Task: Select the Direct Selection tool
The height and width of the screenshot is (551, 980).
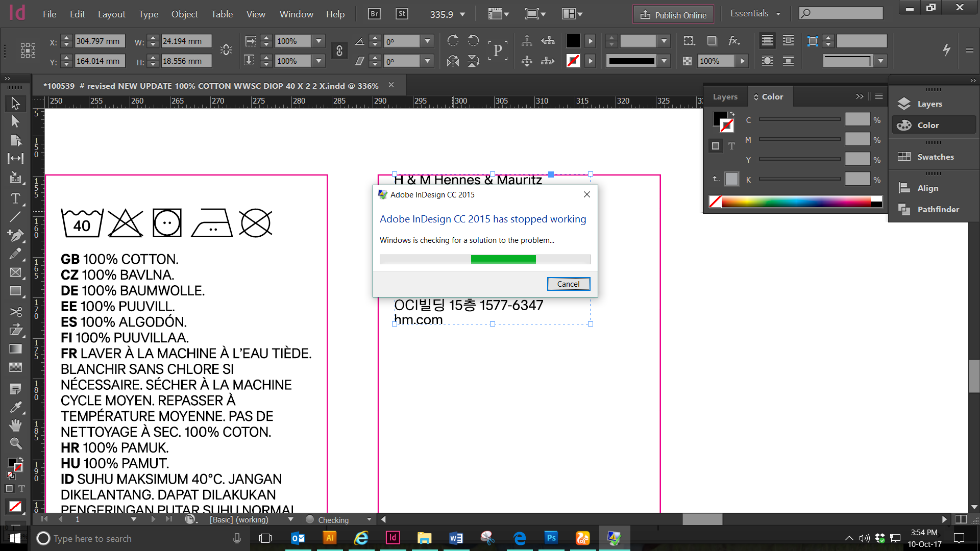Action: click(x=15, y=121)
